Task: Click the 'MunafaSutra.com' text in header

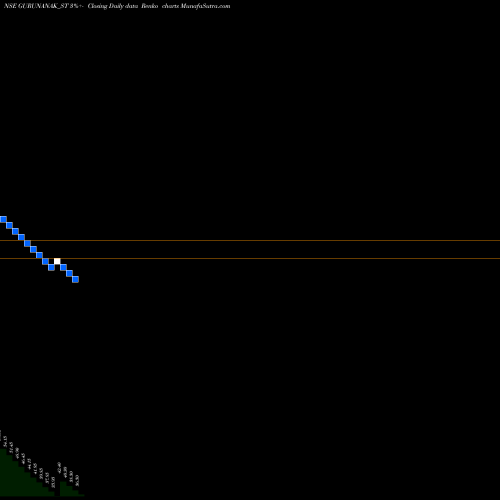Action: click(205, 6)
